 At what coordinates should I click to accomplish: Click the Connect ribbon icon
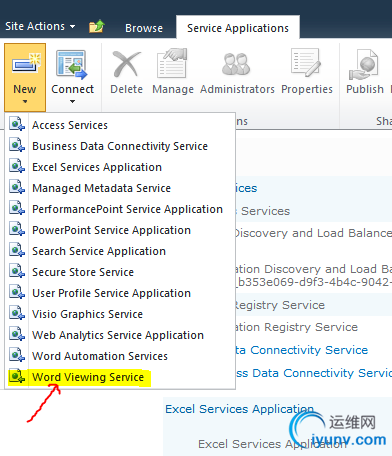tap(71, 65)
